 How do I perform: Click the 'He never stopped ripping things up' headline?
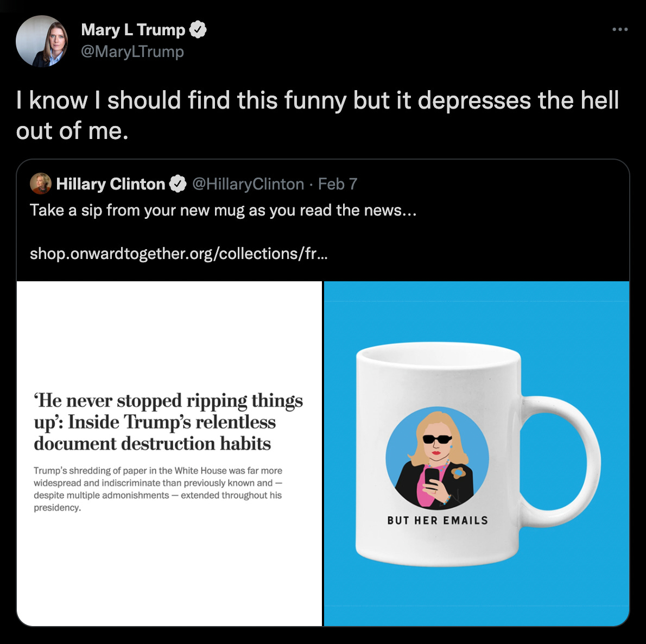[168, 422]
